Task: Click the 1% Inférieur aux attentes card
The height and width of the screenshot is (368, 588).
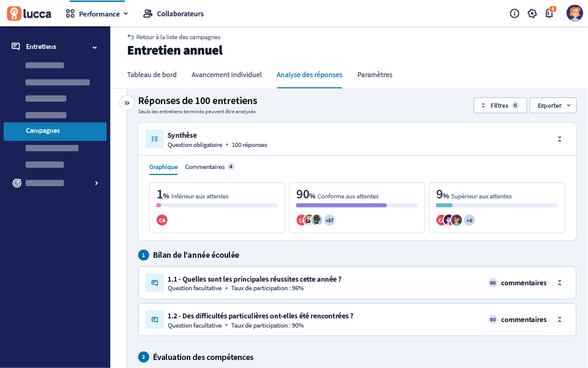Action: (x=217, y=208)
